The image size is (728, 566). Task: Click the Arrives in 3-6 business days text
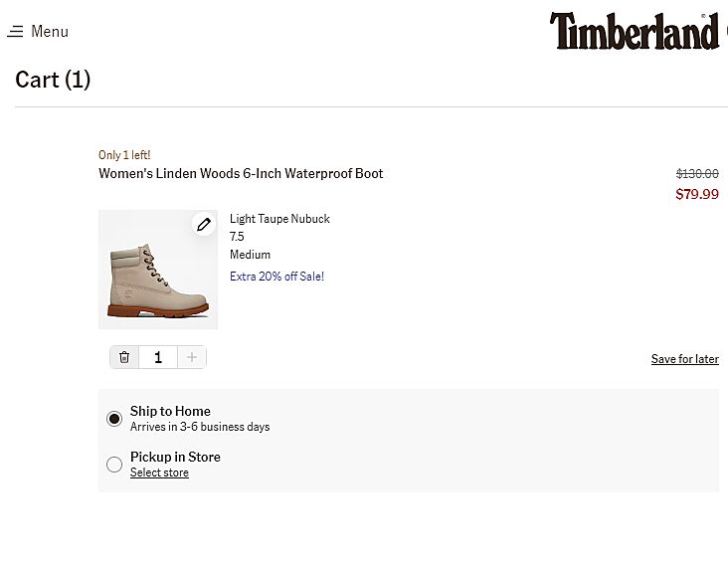pos(200,427)
